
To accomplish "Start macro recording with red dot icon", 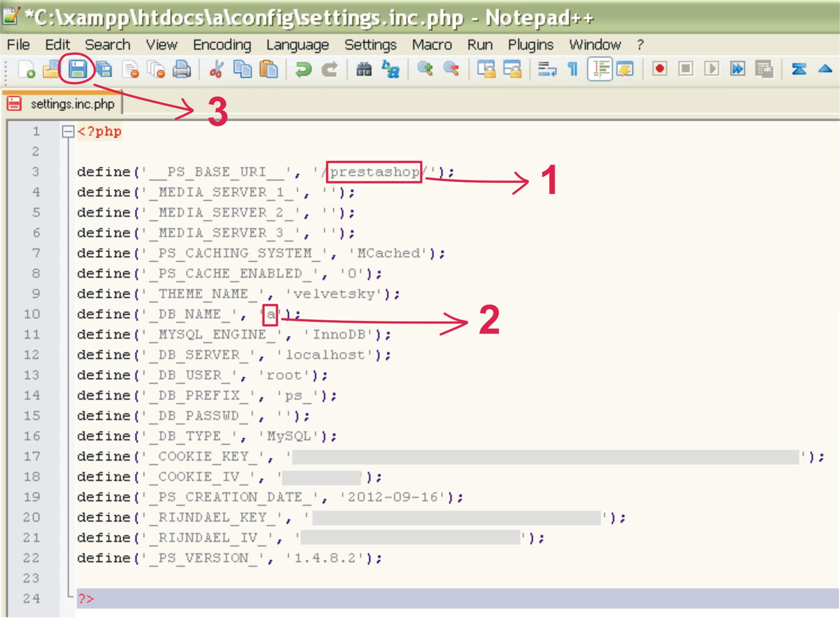I will pos(659,69).
